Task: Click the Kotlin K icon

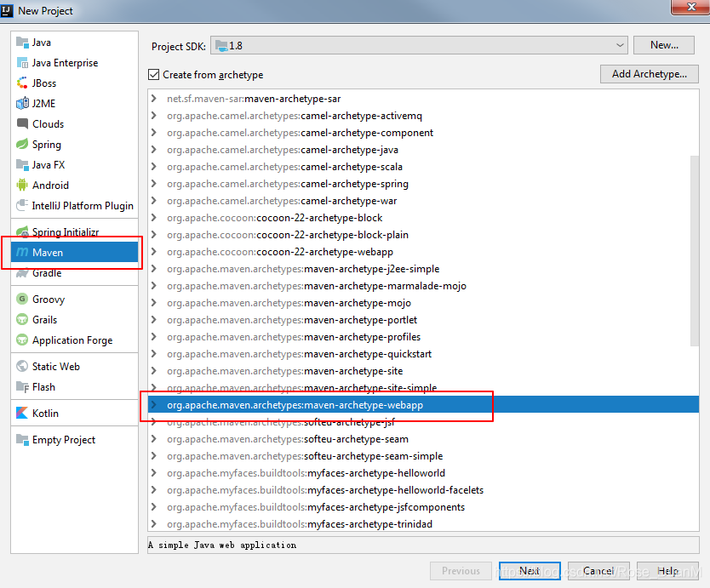Action: [22, 413]
